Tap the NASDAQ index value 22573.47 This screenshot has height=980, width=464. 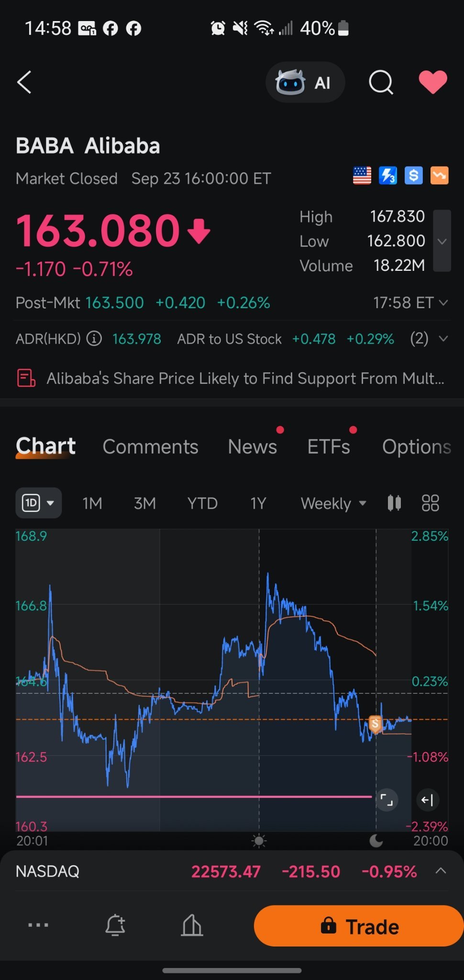click(x=226, y=871)
